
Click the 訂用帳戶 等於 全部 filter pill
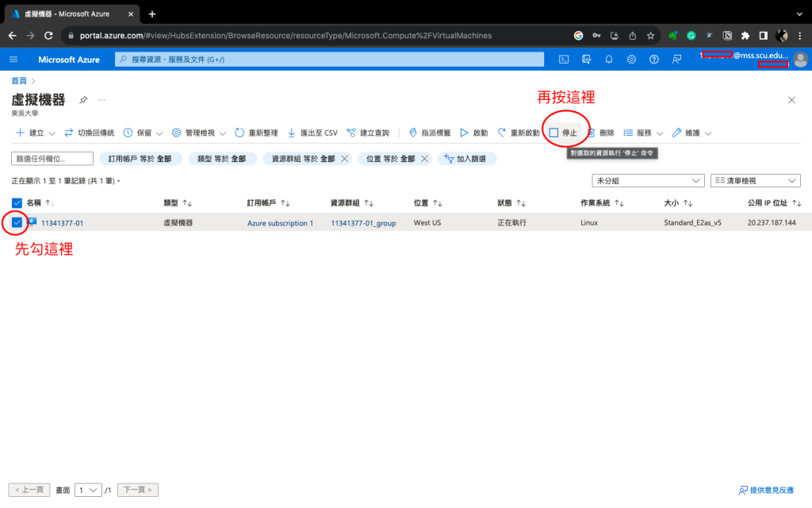[x=140, y=159]
